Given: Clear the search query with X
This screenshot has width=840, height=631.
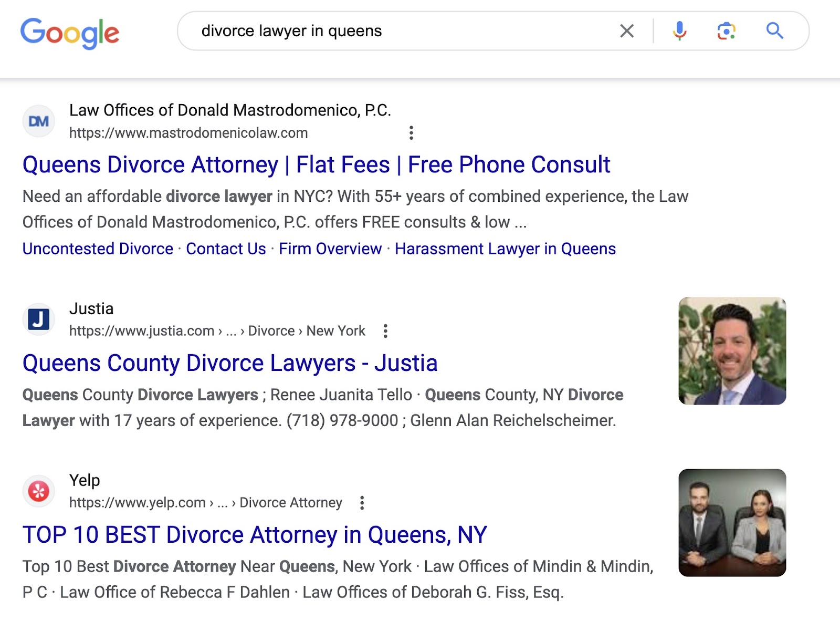Looking at the screenshot, I should coord(626,31).
